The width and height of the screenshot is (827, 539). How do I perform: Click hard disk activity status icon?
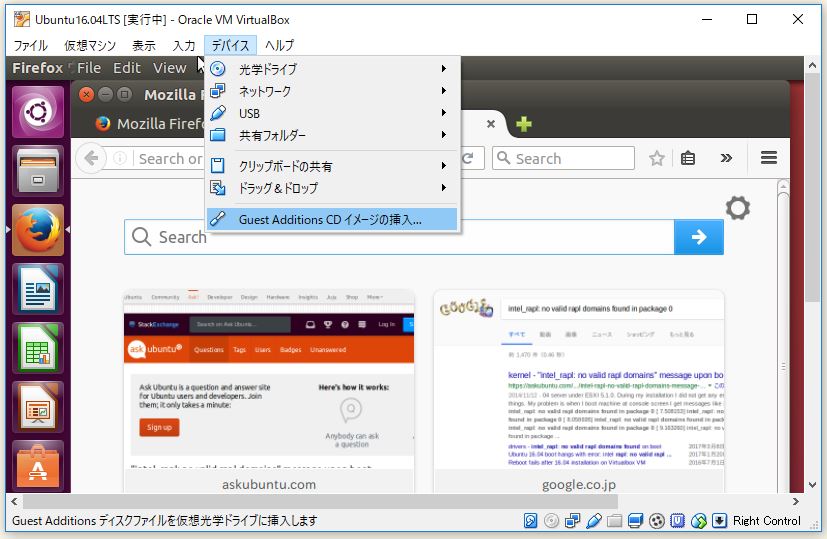(530, 521)
